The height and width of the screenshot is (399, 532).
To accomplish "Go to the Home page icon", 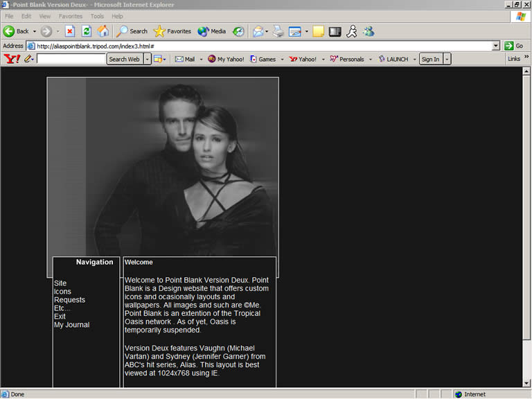I will point(103,31).
